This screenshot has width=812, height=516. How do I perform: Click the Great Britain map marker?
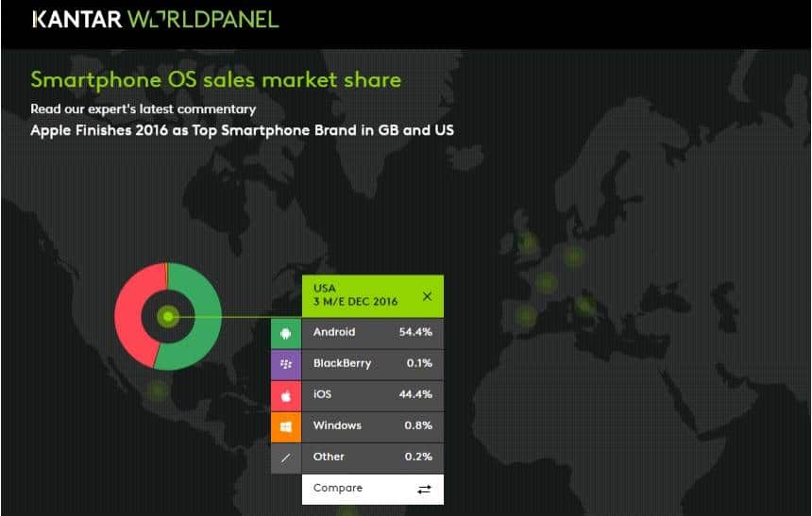(x=527, y=242)
